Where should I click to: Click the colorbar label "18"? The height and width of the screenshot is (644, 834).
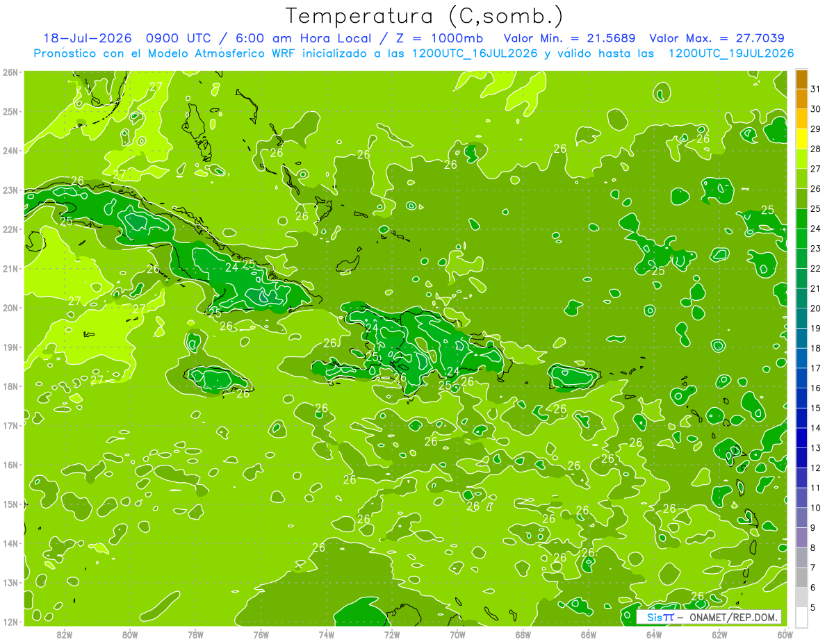coord(815,348)
